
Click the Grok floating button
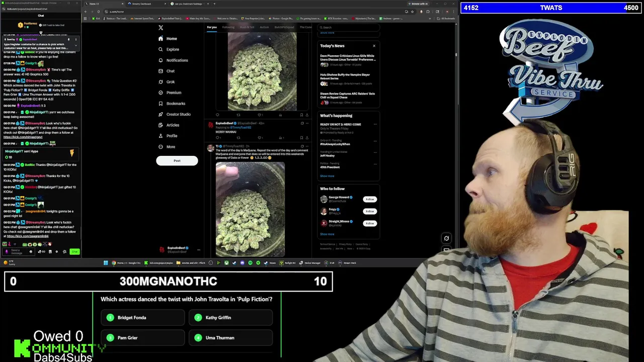pos(446,238)
